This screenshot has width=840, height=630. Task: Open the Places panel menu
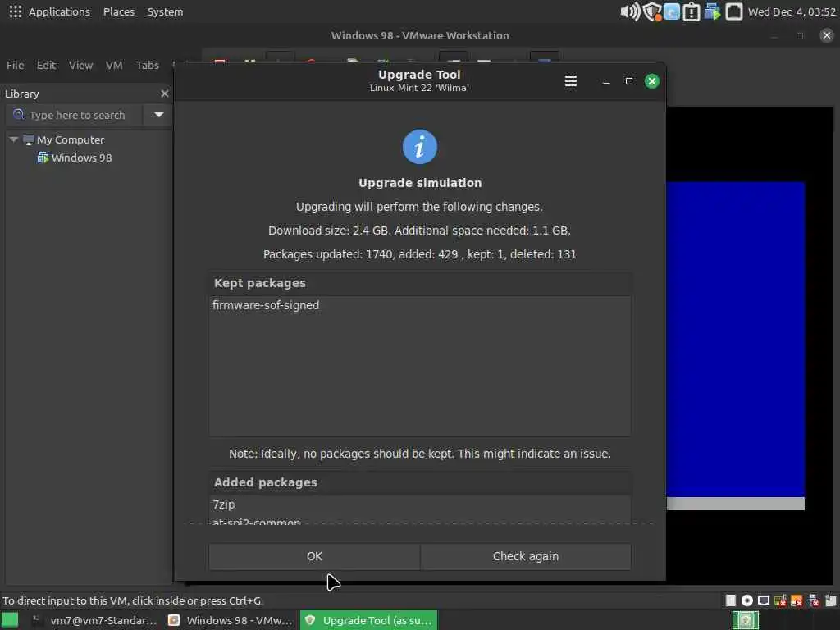tap(118, 11)
